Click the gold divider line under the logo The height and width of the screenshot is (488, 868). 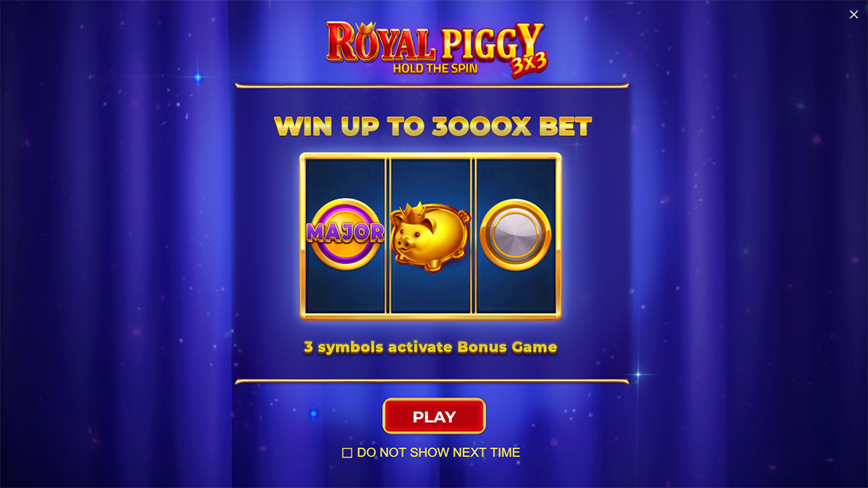(432, 86)
